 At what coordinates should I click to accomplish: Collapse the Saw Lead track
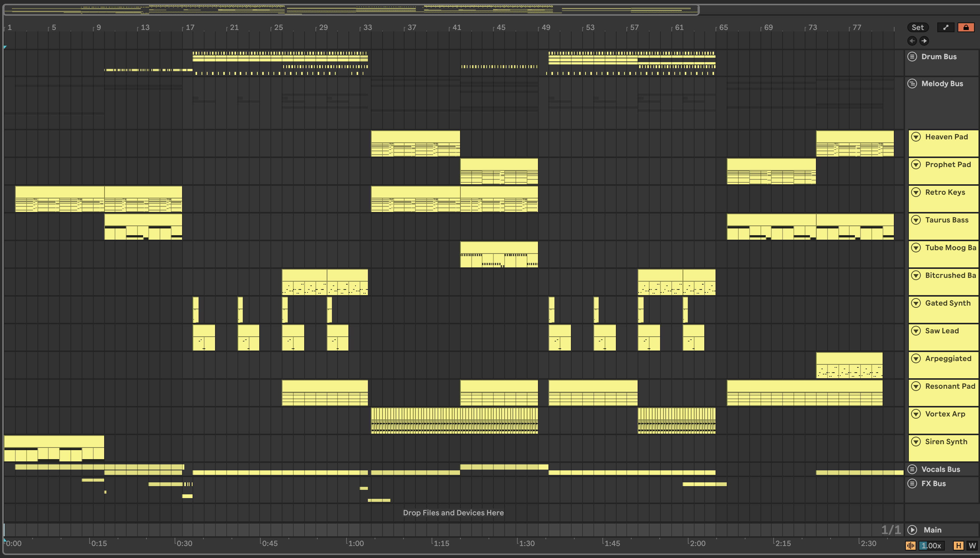(916, 331)
